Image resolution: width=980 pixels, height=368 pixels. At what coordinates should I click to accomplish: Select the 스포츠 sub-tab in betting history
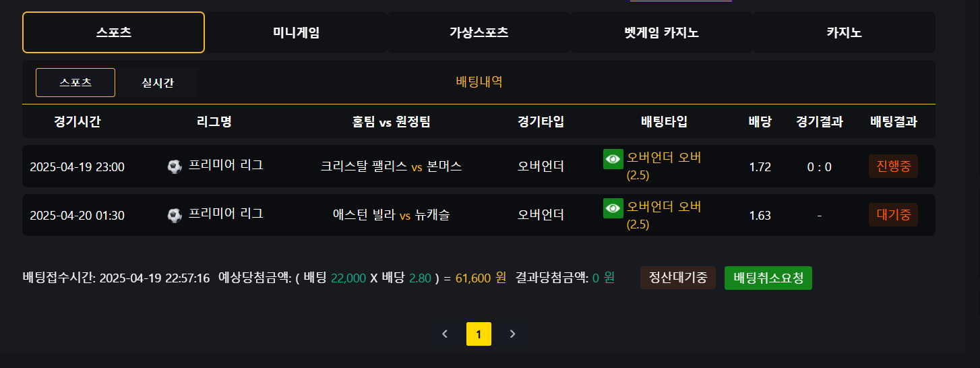coord(75,83)
